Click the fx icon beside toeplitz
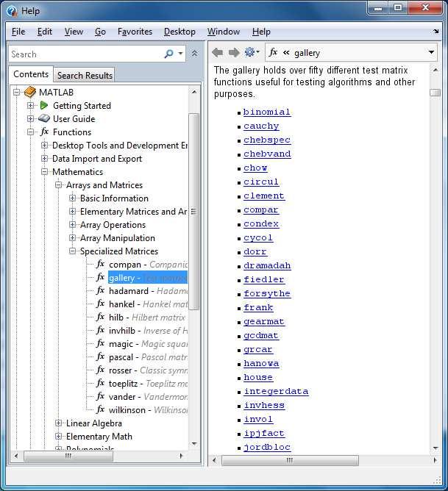 point(100,383)
